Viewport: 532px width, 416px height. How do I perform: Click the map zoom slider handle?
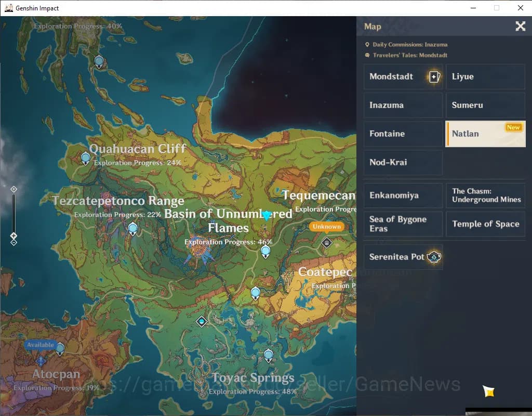14,236
